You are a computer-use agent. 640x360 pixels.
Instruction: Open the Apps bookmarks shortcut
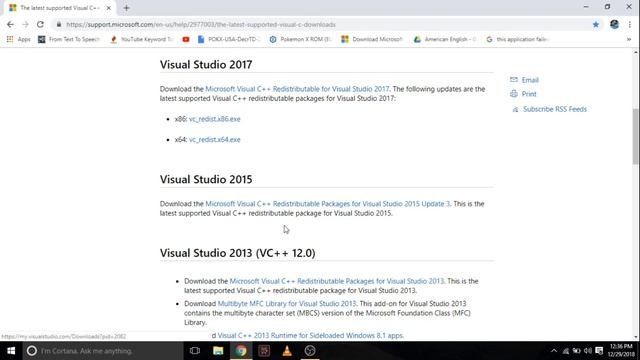(x=18, y=39)
